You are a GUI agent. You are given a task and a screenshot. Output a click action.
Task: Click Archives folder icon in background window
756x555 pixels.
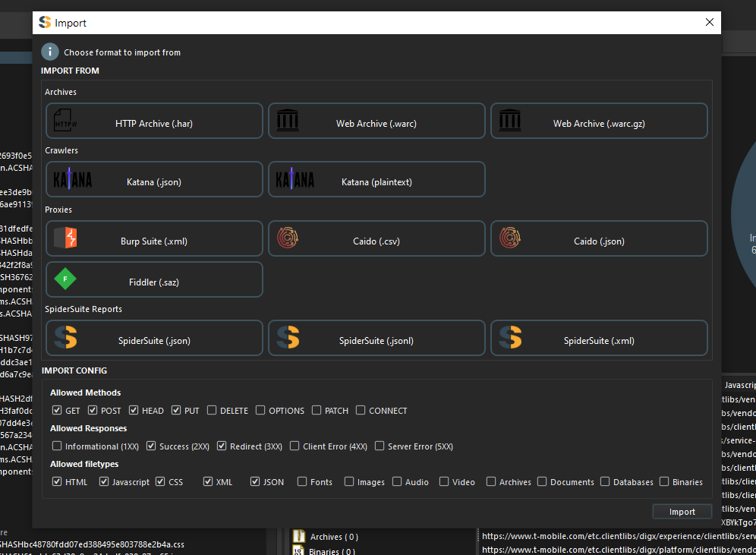[299, 536]
